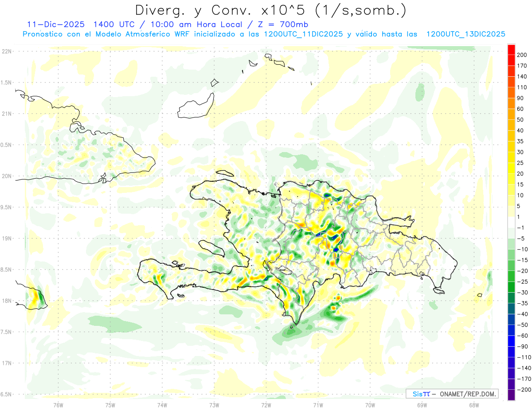Click the "18N" latitude label
The image size is (532, 411).
tap(6, 301)
